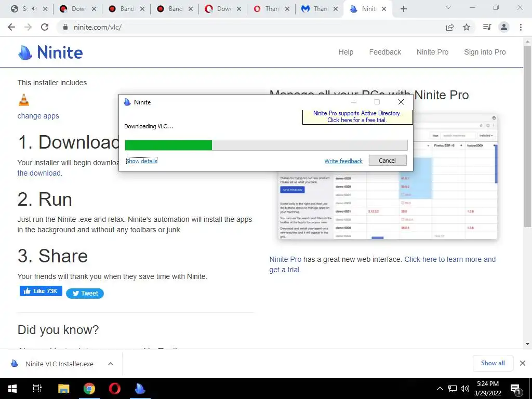Click scrollbar down arrow
The image size is (532, 399).
[527, 344]
